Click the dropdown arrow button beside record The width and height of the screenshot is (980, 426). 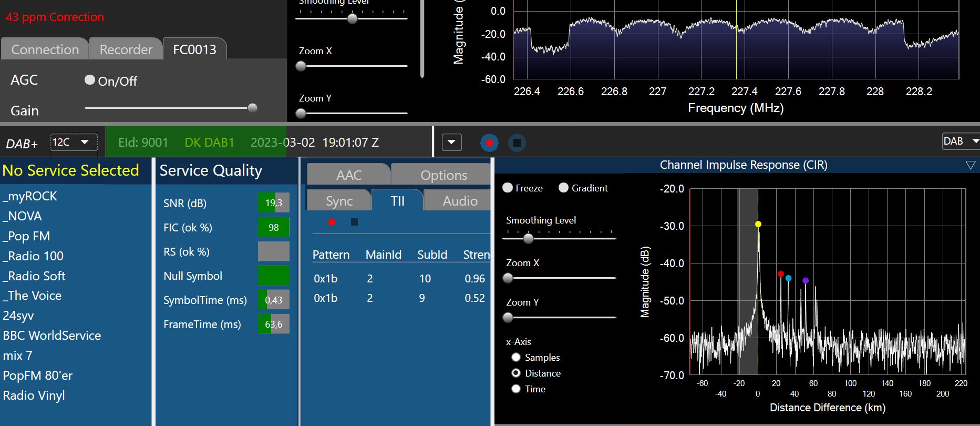(451, 143)
